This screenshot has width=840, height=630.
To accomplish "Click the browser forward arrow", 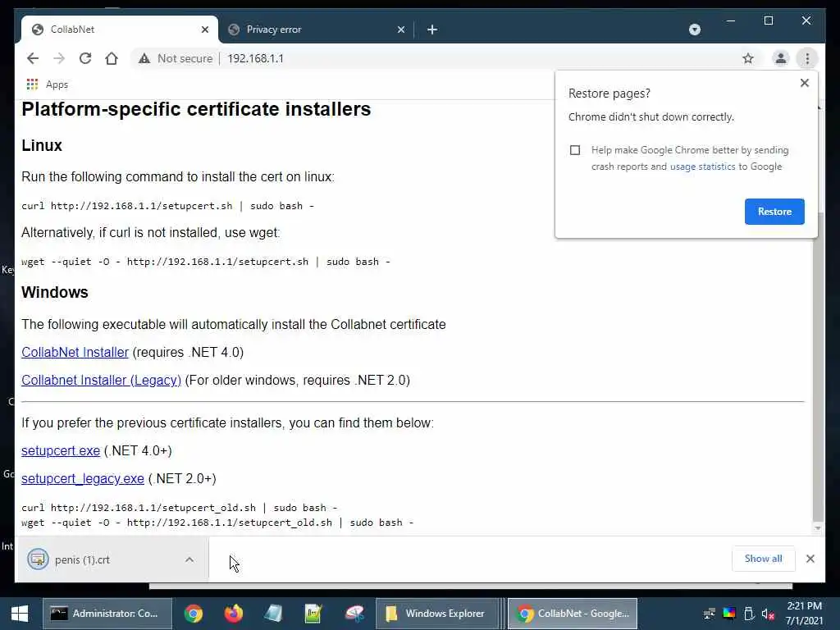I will [x=59, y=58].
